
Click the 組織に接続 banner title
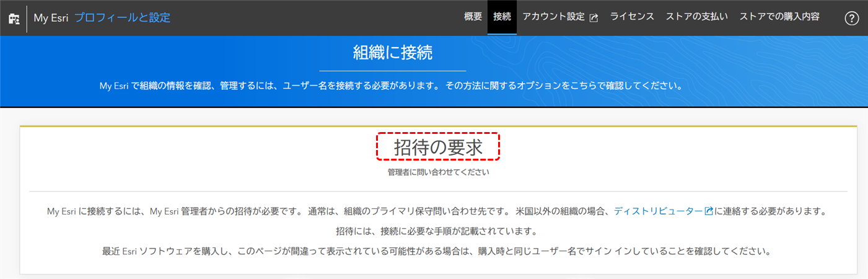click(393, 52)
